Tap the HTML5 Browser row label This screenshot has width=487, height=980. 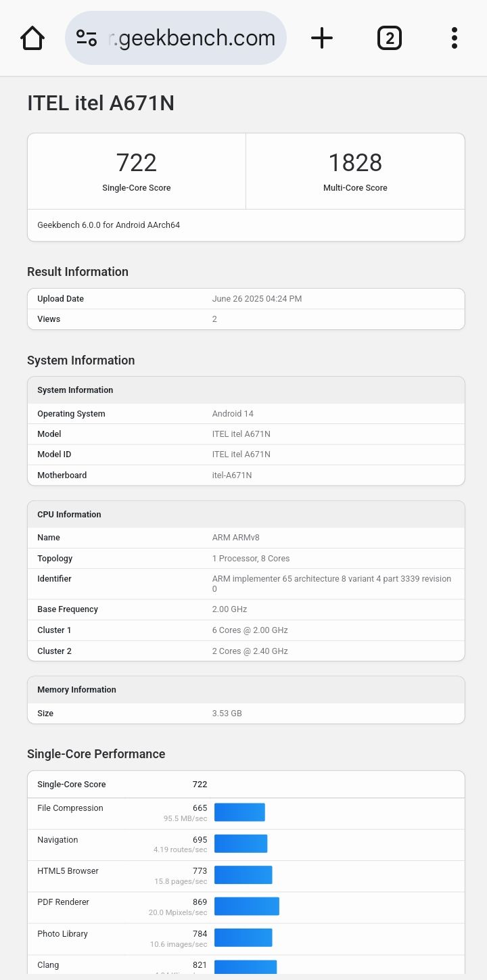[x=68, y=871]
